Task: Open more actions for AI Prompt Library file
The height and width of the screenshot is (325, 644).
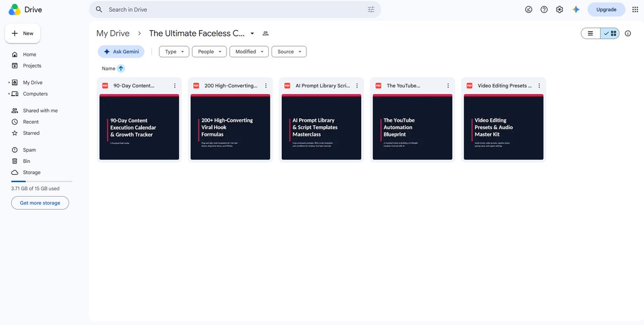Action: 357,85
